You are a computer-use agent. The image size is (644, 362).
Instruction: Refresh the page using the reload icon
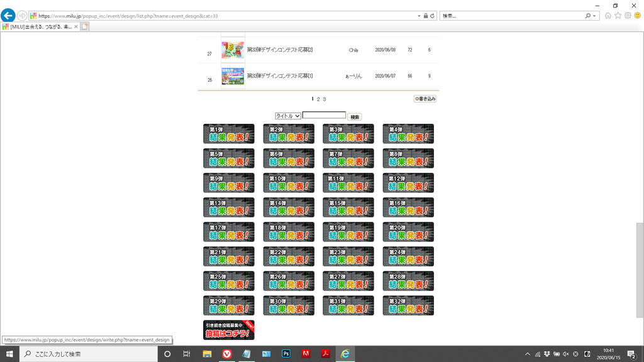click(x=432, y=16)
